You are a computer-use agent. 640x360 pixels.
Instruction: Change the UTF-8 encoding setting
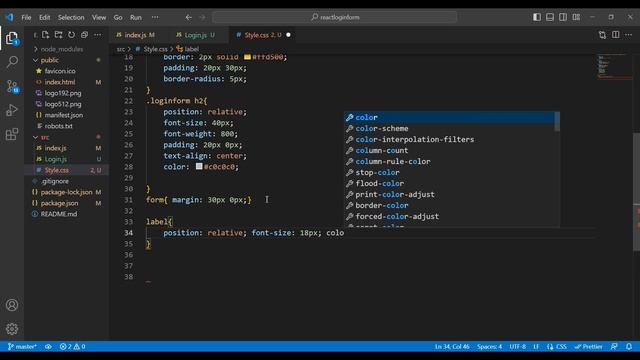click(518, 347)
